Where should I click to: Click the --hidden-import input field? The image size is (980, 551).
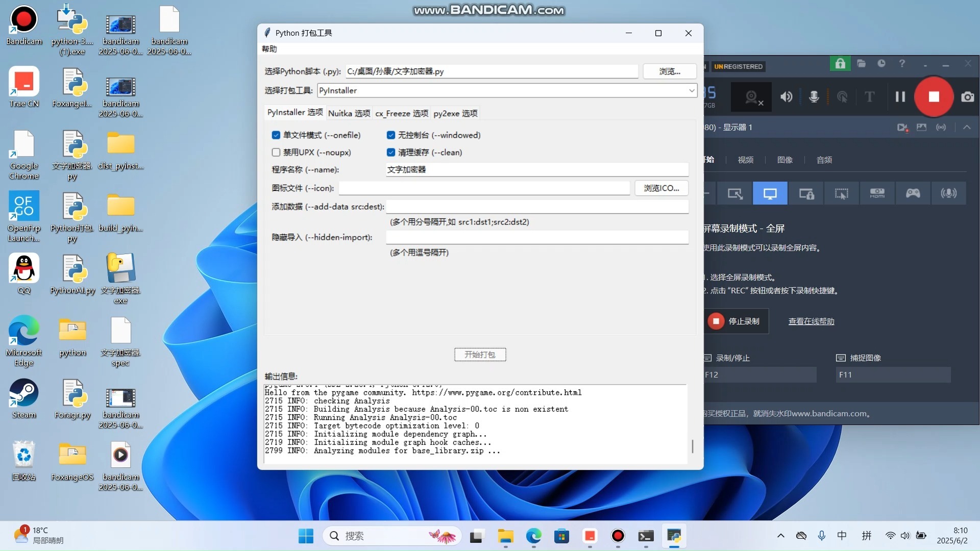(x=537, y=237)
